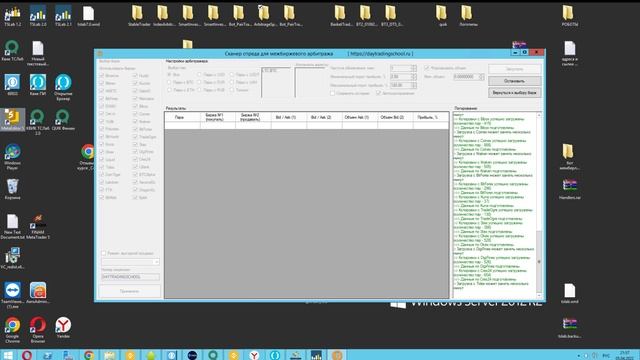Select the Пары с USDT radio button
640x360 pixels.
[231, 75]
